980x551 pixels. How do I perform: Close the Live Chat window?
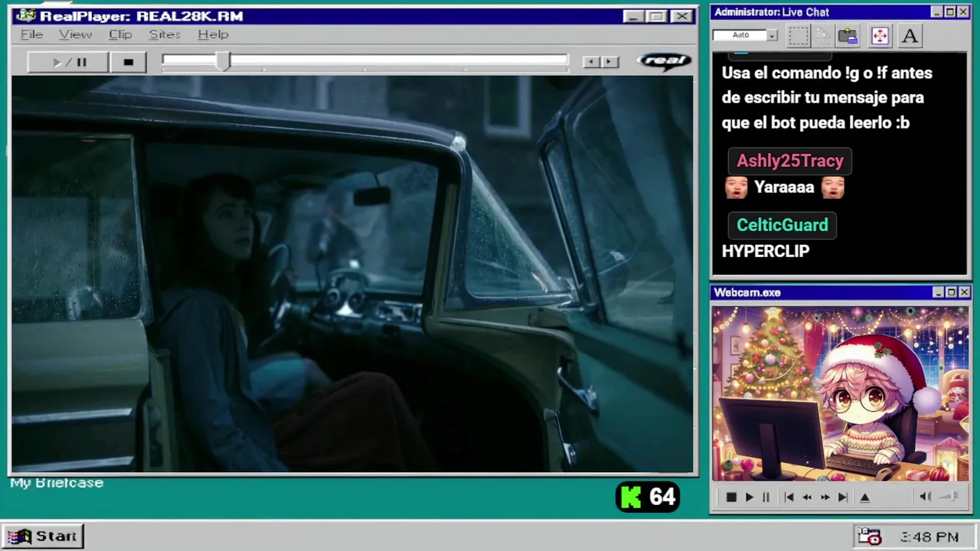[963, 12]
